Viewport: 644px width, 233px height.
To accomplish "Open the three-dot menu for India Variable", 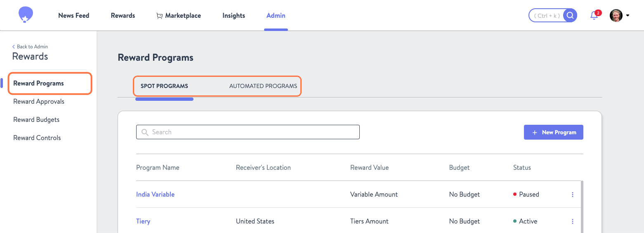I will [573, 195].
